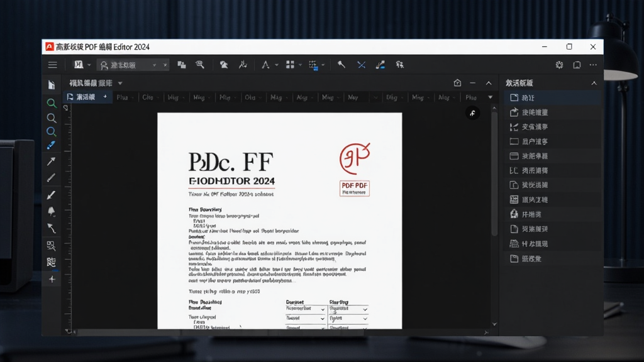Select right panel item with card icon
644x362 pixels.
tap(552, 156)
